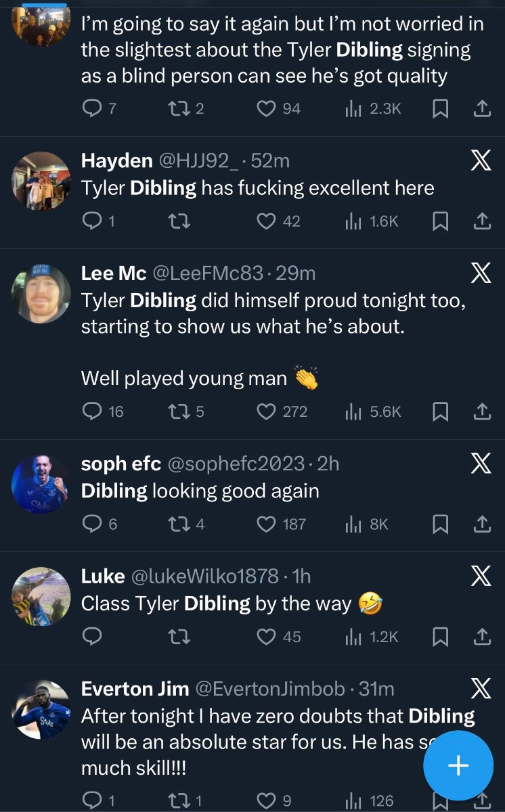505x812 pixels.
Task: View analytics on soph efc's tweet
Action: tap(355, 524)
